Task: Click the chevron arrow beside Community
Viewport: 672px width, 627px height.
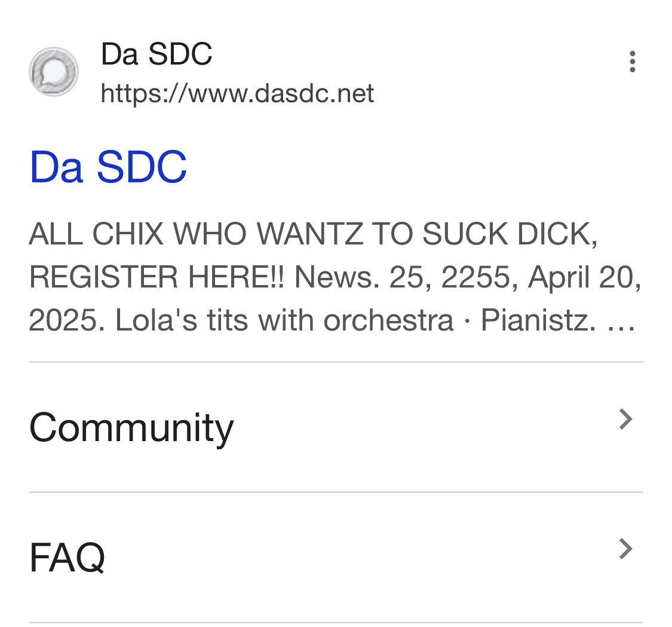Action: click(x=626, y=419)
